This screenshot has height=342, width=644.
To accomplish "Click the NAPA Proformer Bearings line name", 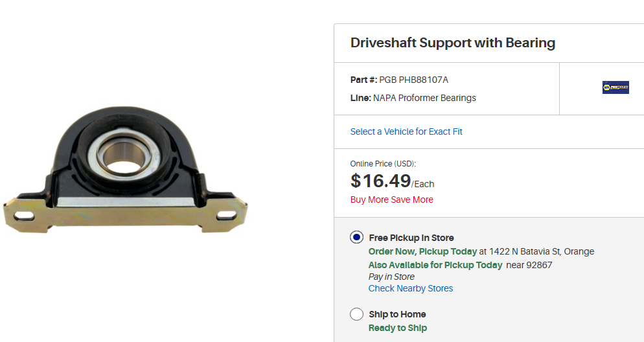I will [x=424, y=98].
